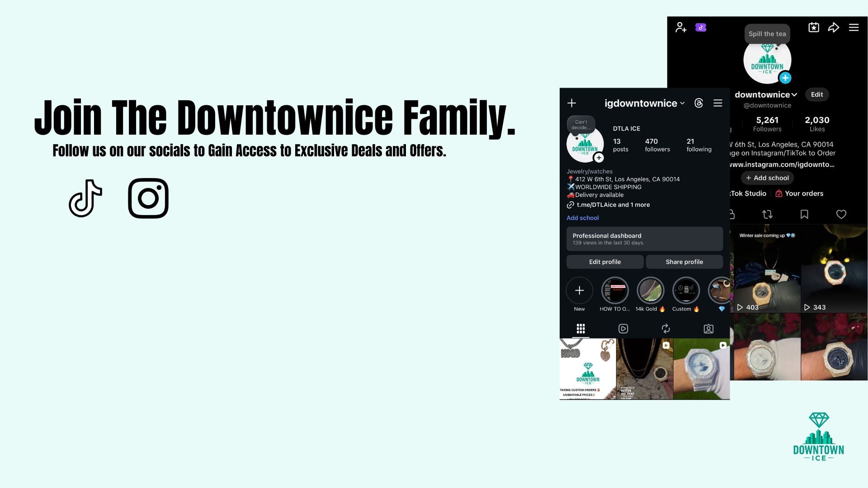
Task: Open TikTok favorites bookmark tab icon
Action: click(x=804, y=215)
